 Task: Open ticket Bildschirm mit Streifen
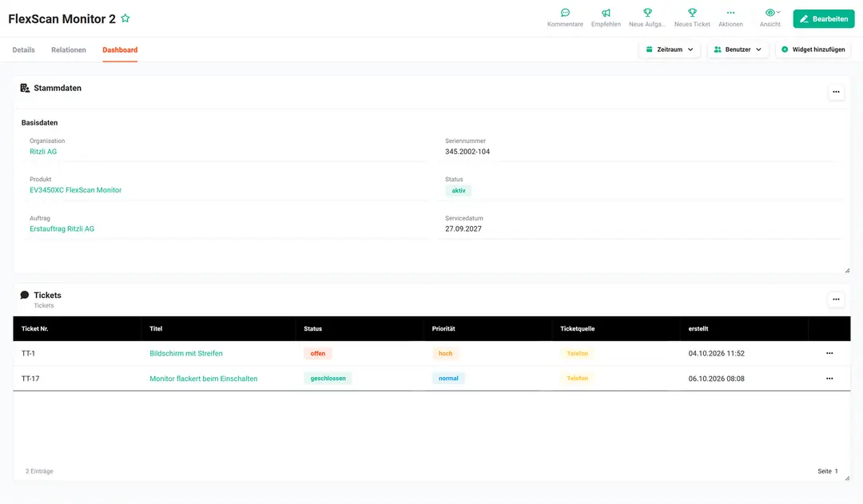coord(186,353)
